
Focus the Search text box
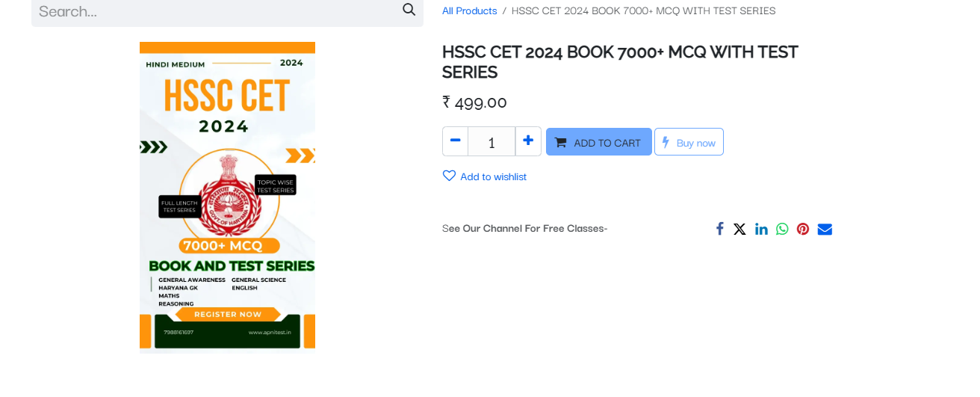[217, 11]
